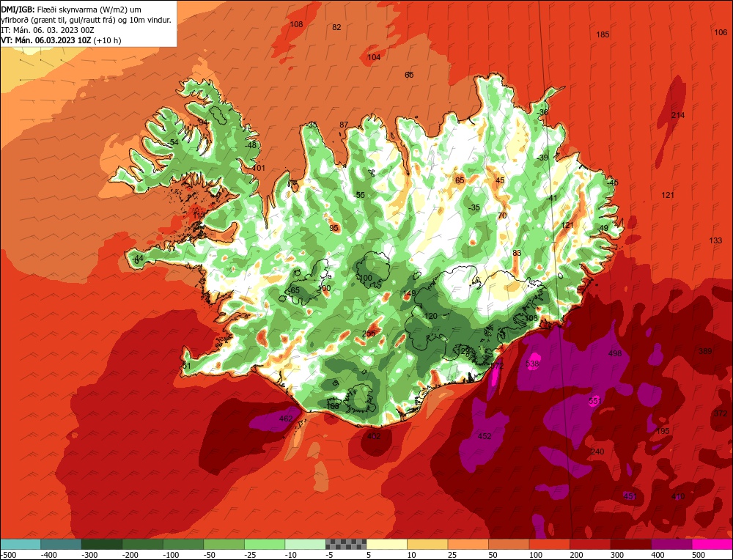Click the -49 value in the Eastfjords
This screenshot has height=560, width=733.
click(603, 228)
